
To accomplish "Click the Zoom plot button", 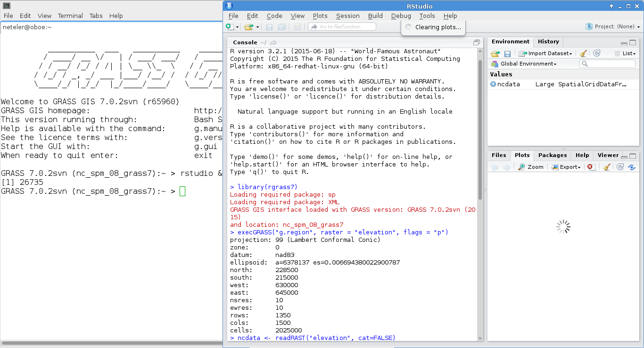I will tap(531, 167).
